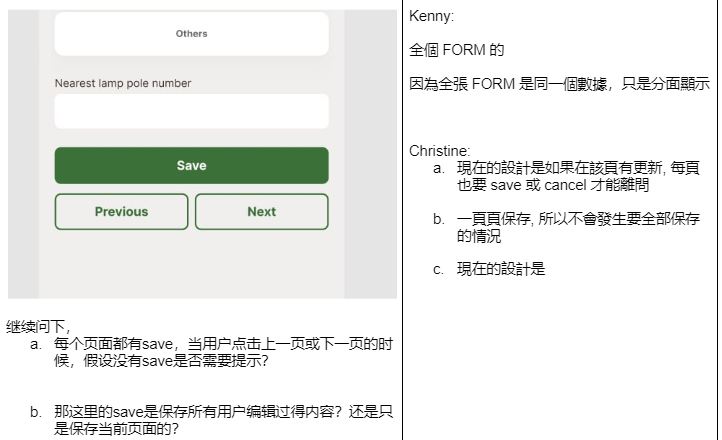Image resolution: width=722 pixels, height=440 pixels.
Task: Click the line starting '因為全張 FORM'
Action: (x=559, y=84)
